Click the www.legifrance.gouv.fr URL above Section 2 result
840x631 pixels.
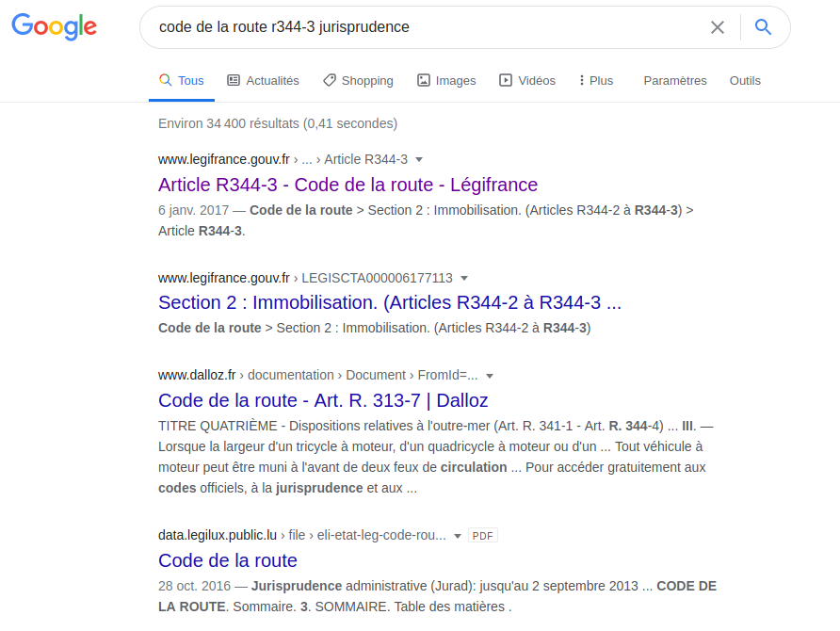tap(224, 278)
